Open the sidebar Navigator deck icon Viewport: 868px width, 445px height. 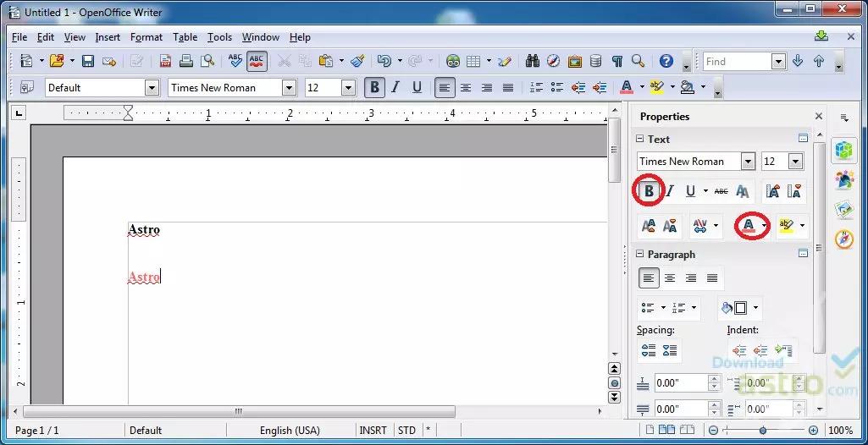click(x=844, y=240)
